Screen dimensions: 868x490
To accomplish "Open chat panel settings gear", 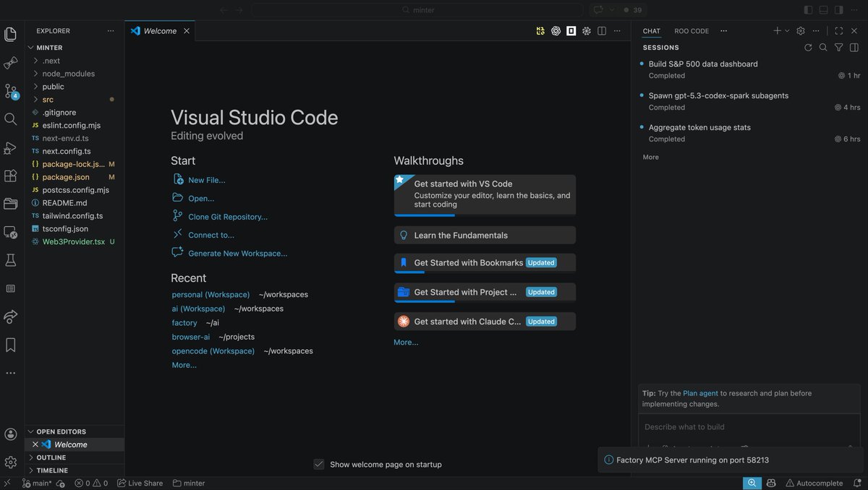I will tap(801, 31).
